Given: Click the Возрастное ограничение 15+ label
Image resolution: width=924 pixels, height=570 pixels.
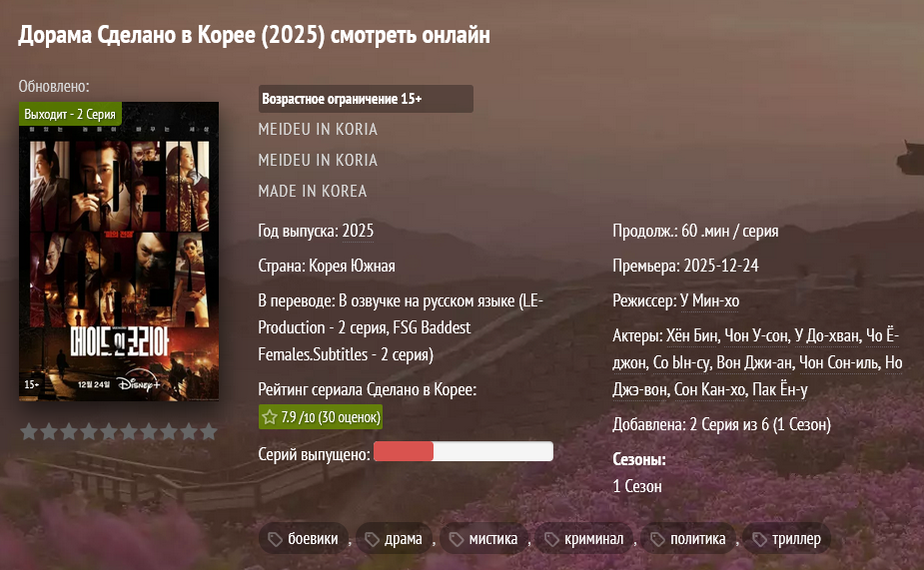Looking at the screenshot, I should click(366, 99).
